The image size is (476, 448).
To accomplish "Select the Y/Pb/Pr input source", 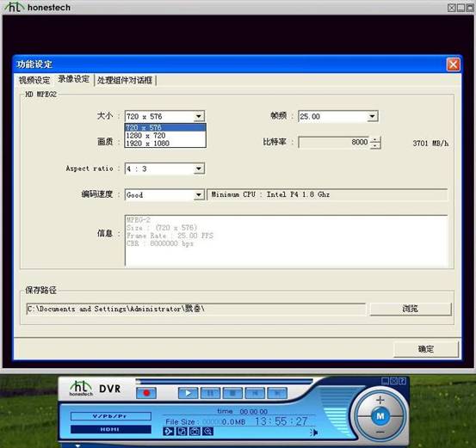I will click(110, 416).
